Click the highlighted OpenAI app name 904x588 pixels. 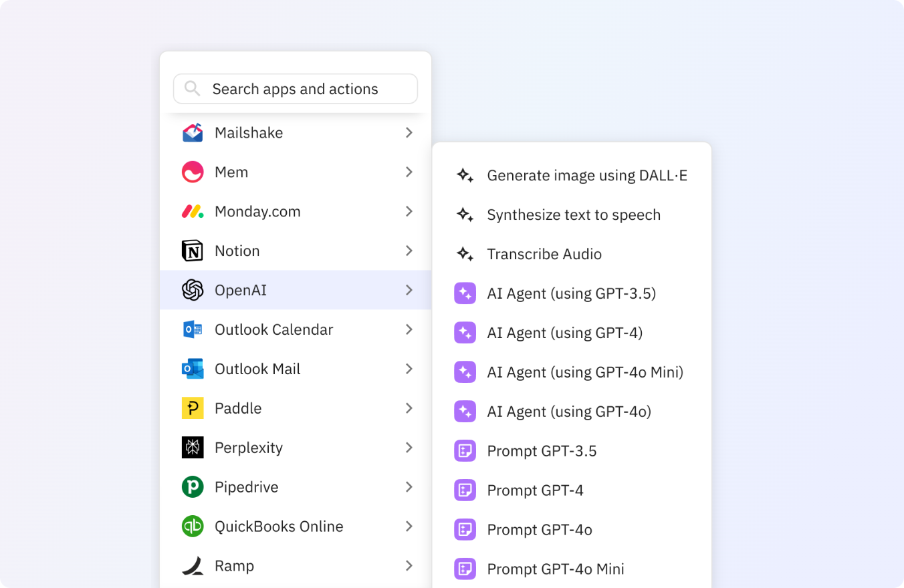(x=241, y=291)
